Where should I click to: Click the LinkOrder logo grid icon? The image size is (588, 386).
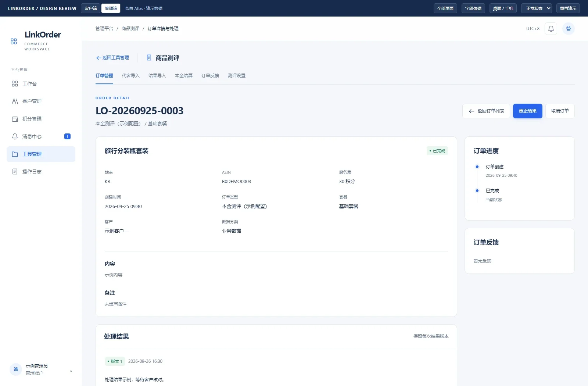tap(14, 42)
